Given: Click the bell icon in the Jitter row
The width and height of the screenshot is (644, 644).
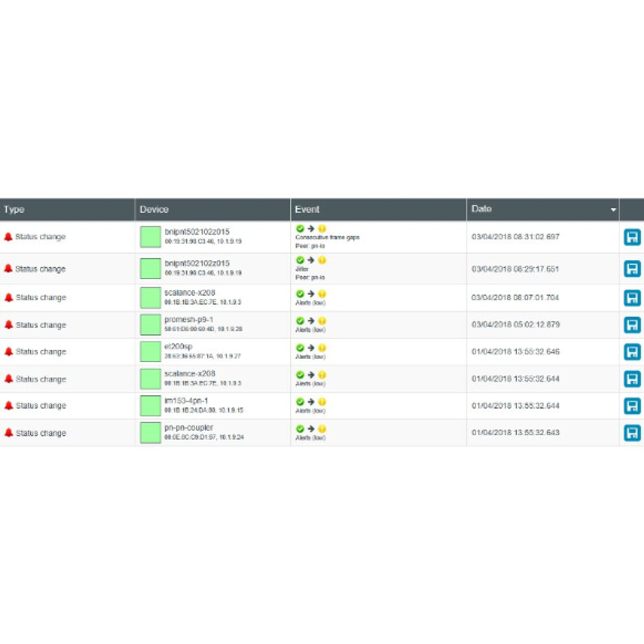Looking at the screenshot, I should click(x=8, y=269).
